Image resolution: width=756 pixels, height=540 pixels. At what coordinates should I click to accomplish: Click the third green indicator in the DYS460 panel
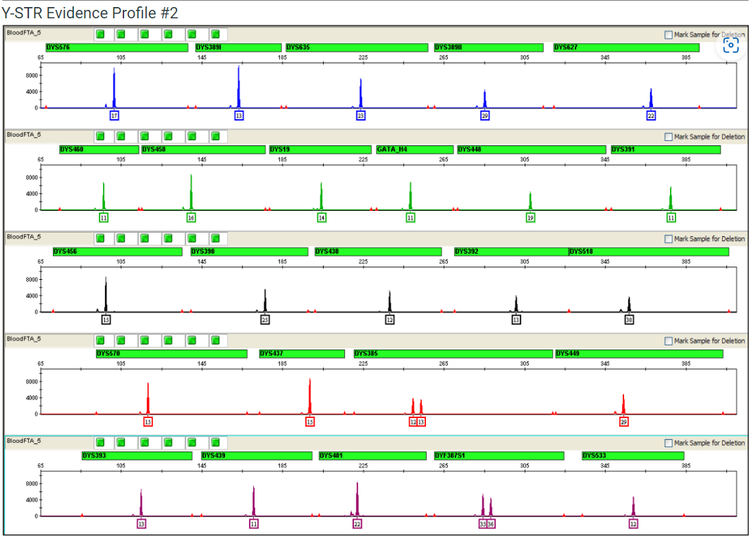coord(146,136)
